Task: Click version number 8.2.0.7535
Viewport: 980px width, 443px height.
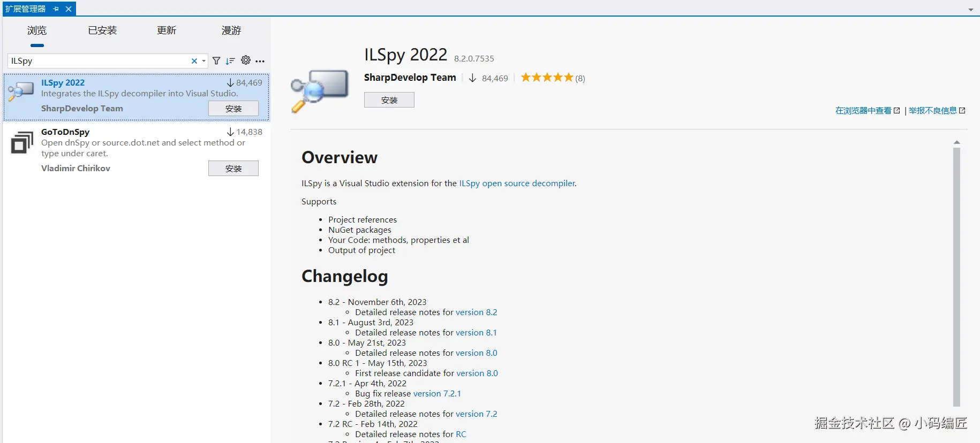Action: (474, 59)
